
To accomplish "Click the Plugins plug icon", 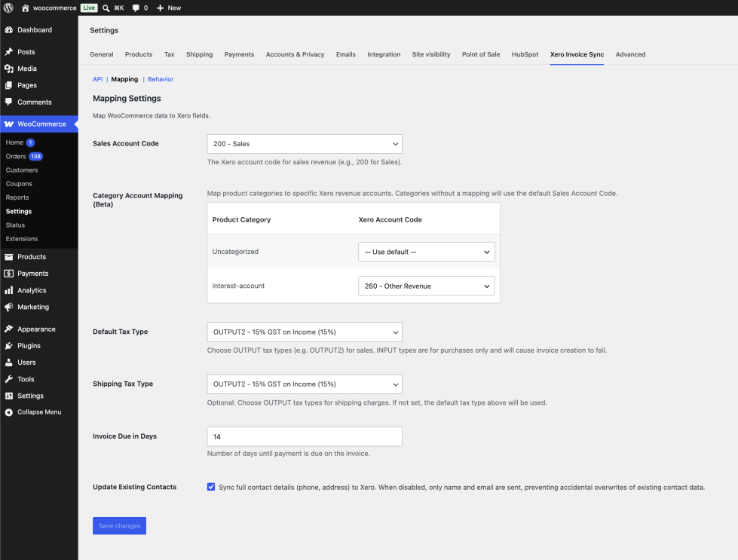I will (9, 346).
